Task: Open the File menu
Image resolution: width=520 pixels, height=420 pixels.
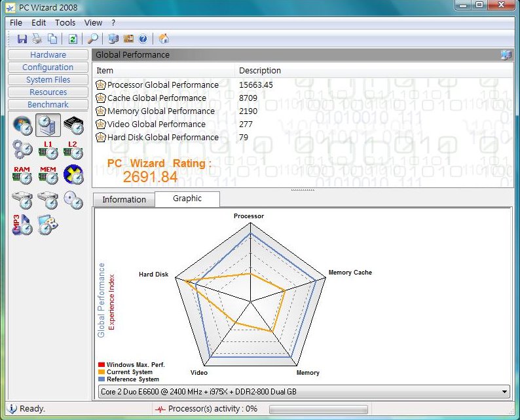Action: pos(16,22)
